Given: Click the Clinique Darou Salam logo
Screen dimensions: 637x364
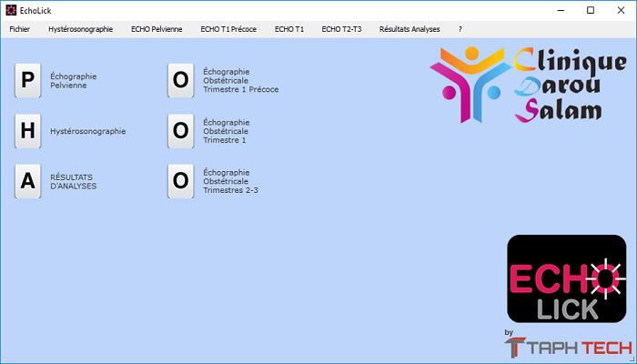Looking at the screenshot, I should click(x=528, y=86).
